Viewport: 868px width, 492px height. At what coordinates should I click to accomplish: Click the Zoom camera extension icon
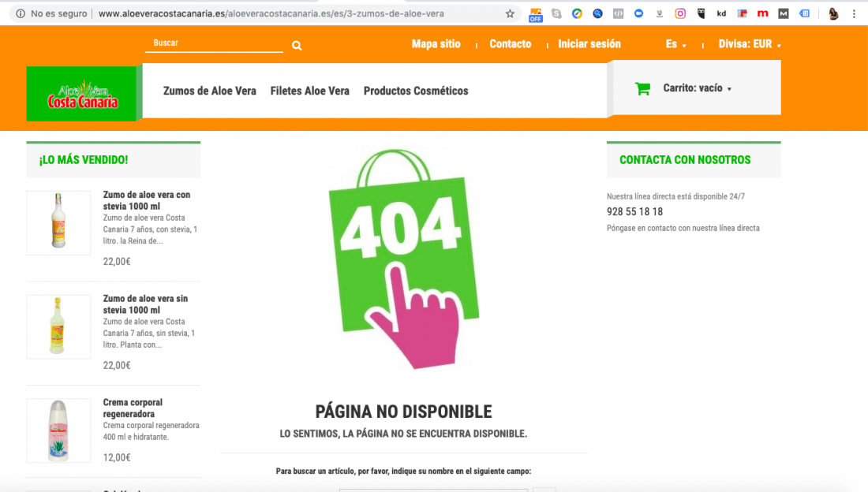pos(639,13)
